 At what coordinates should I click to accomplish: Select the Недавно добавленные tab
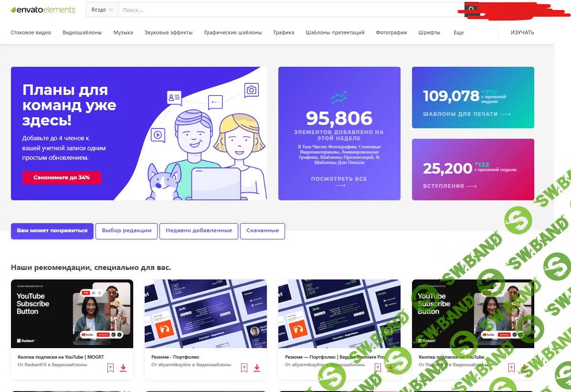(199, 230)
